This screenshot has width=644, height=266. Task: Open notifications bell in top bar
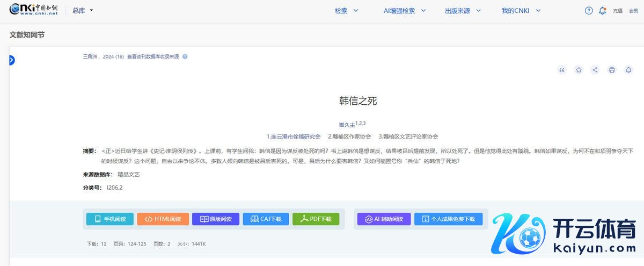tap(603, 11)
